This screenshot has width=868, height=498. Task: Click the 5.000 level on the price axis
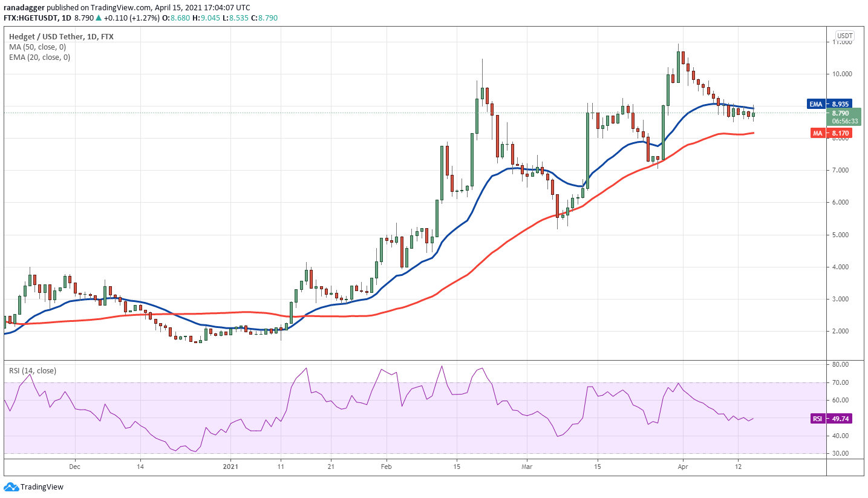[843, 235]
